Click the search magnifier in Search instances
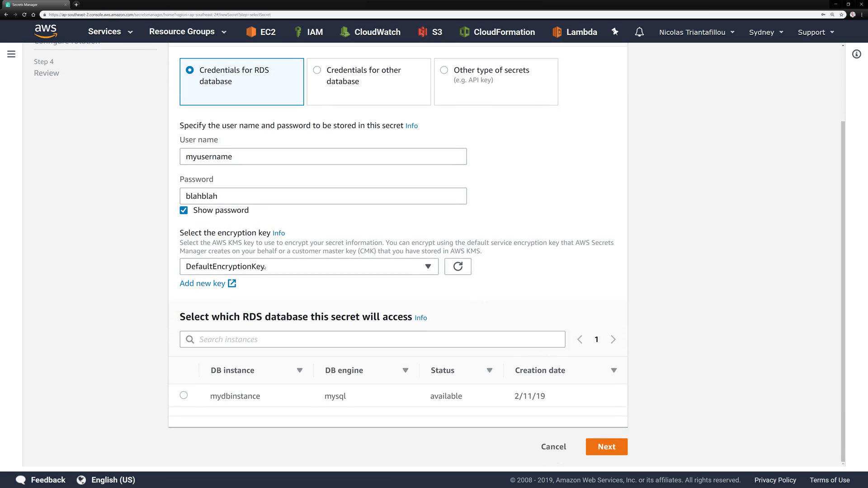 (x=190, y=339)
